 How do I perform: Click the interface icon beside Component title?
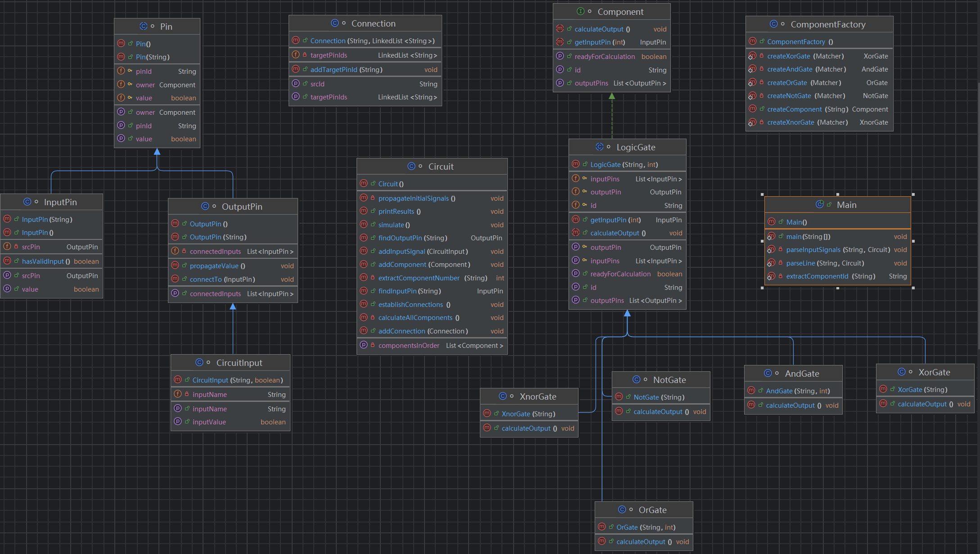[581, 12]
